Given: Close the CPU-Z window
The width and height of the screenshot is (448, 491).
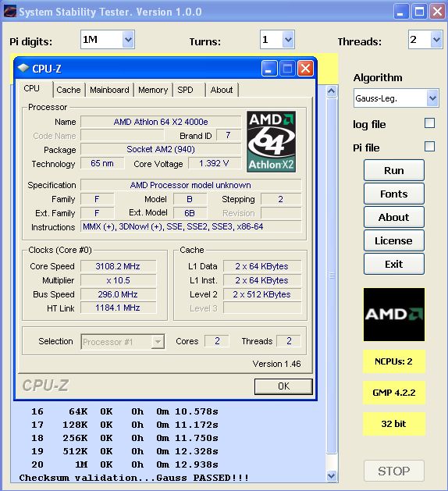Looking at the screenshot, I should coord(305,68).
